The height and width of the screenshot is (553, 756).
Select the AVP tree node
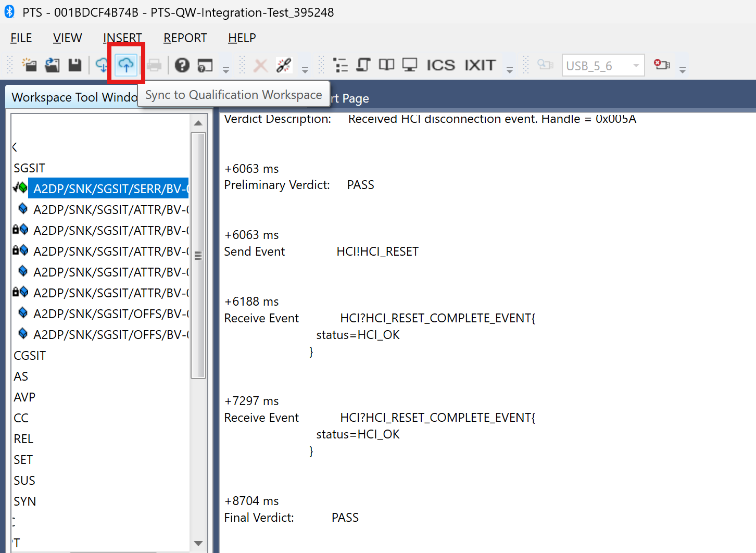pyautogui.click(x=24, y=397)
